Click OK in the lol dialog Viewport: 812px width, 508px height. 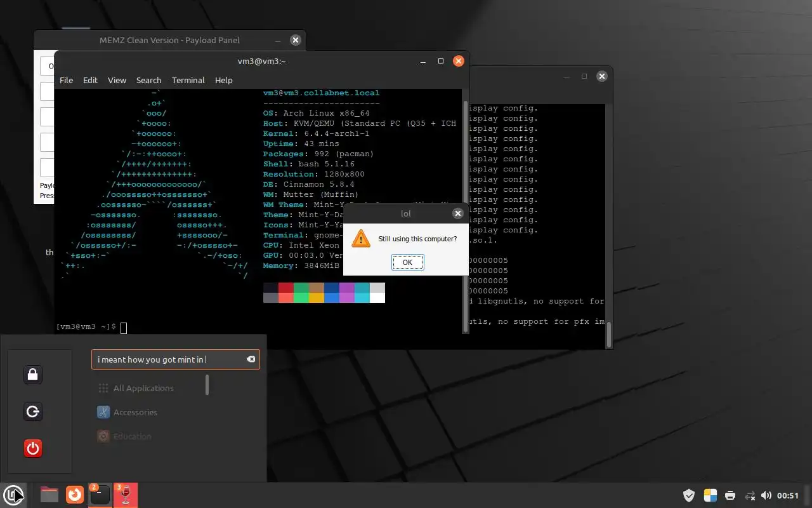(x=407, y=262)
